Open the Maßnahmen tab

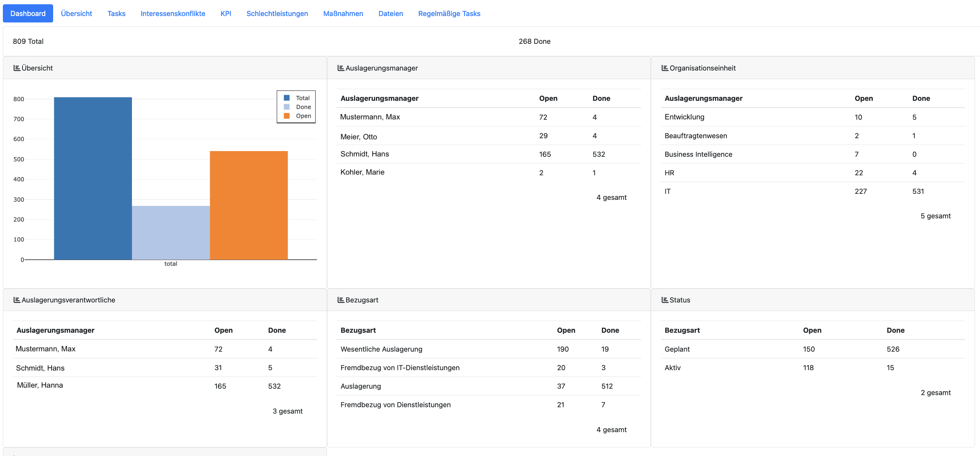click(343, 13)
